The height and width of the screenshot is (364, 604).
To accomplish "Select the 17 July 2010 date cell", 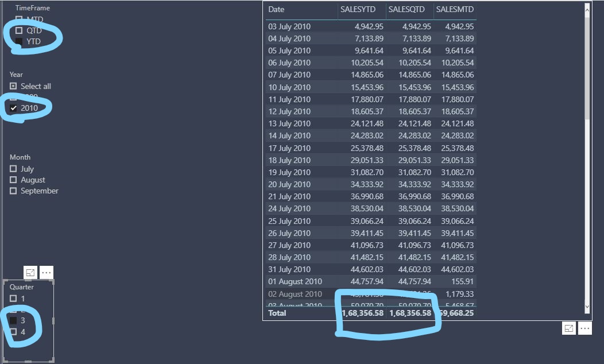I will pos(289,148).
